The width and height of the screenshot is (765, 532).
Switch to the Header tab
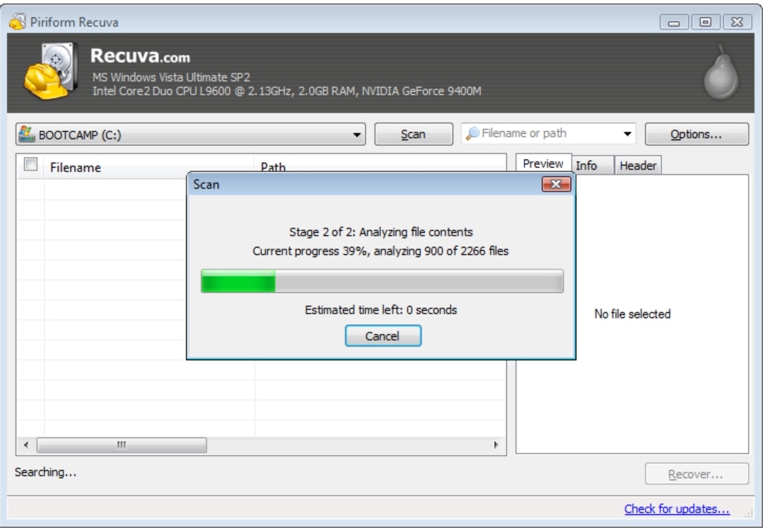[x=638, y=166]
